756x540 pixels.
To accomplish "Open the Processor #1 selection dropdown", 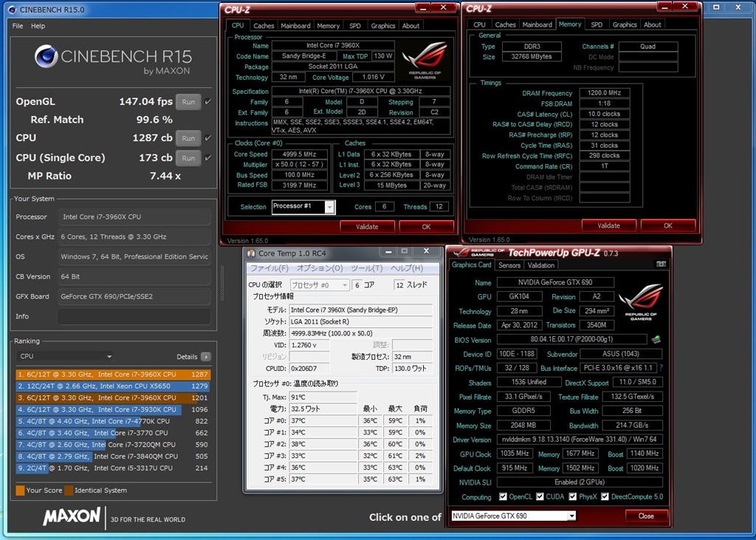I will (x=330, y=207).
